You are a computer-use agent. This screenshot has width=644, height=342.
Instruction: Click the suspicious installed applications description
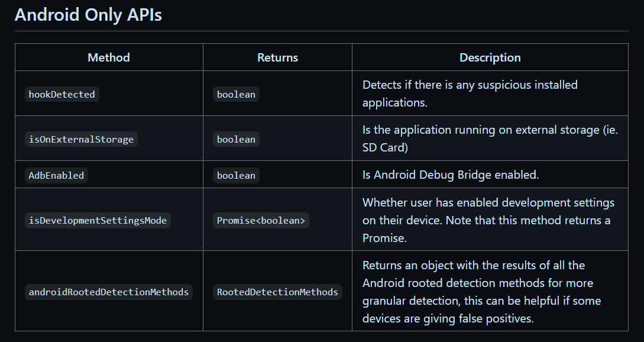tap(470, 93)
